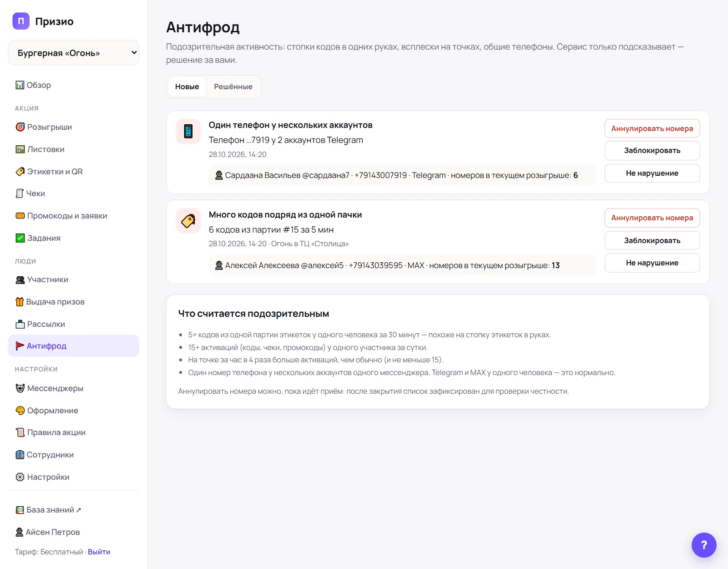Click the Настройки gear icon
This screenshot has height=569, width=728.
[20, 477]
